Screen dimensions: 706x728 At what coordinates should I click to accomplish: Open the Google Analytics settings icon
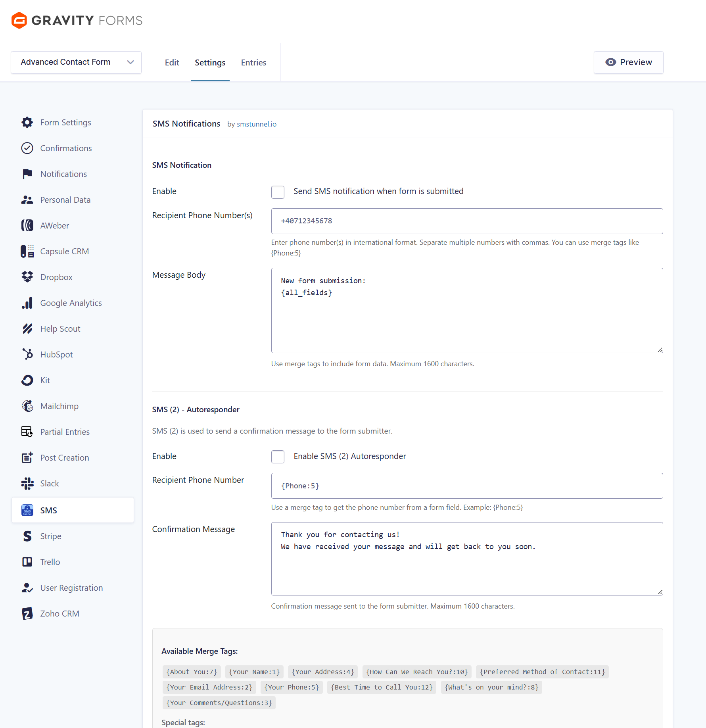[27, 303]
